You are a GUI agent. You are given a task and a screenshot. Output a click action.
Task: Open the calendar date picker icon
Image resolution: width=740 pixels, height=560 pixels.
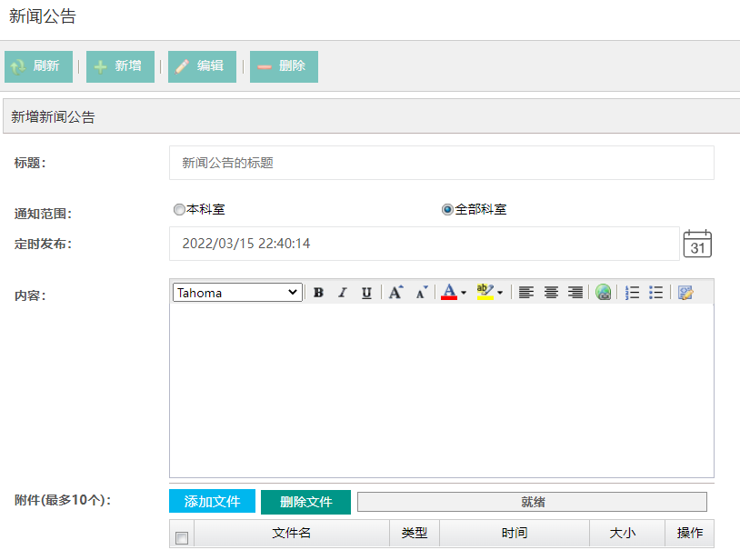point(697,244)
